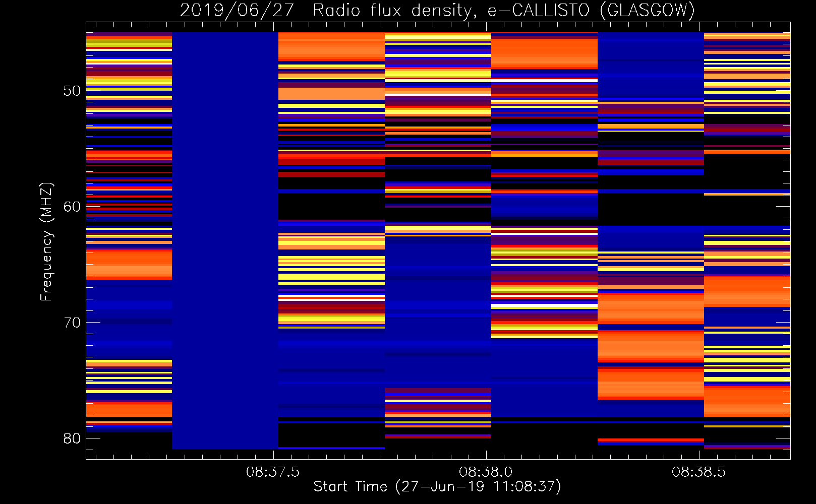The height and width of the screenshot is (504, 816).
Task: Click the 50 MHz tick label
Action: point(72,91)
